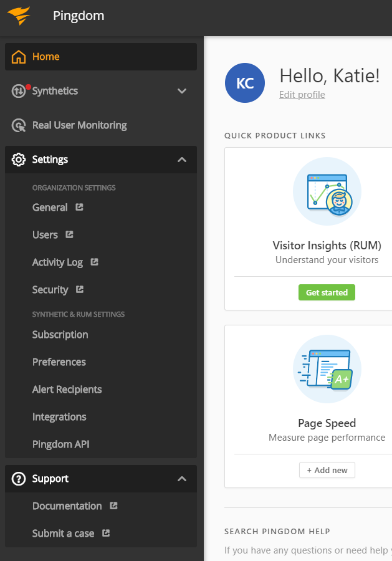
Task: Click the Real User Monitoring cursor icon
Action: pyautogui.click(x=19, y=125)
